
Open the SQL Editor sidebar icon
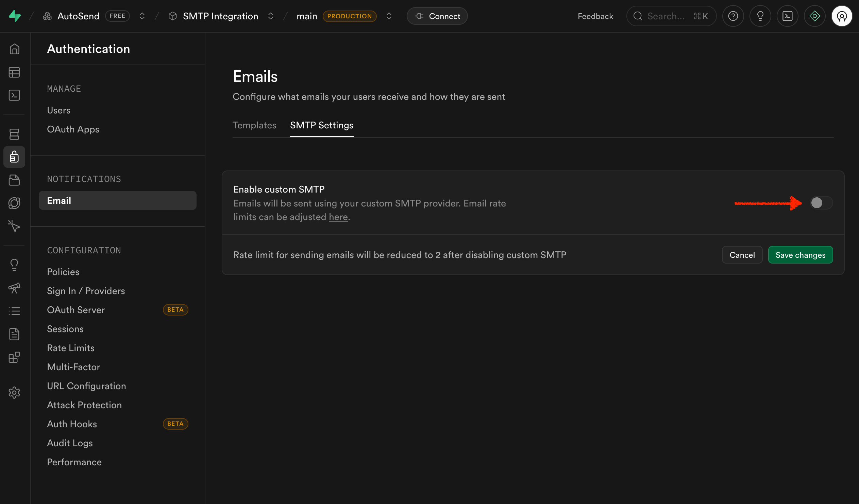pyautogui.click(x=14, y=95)
